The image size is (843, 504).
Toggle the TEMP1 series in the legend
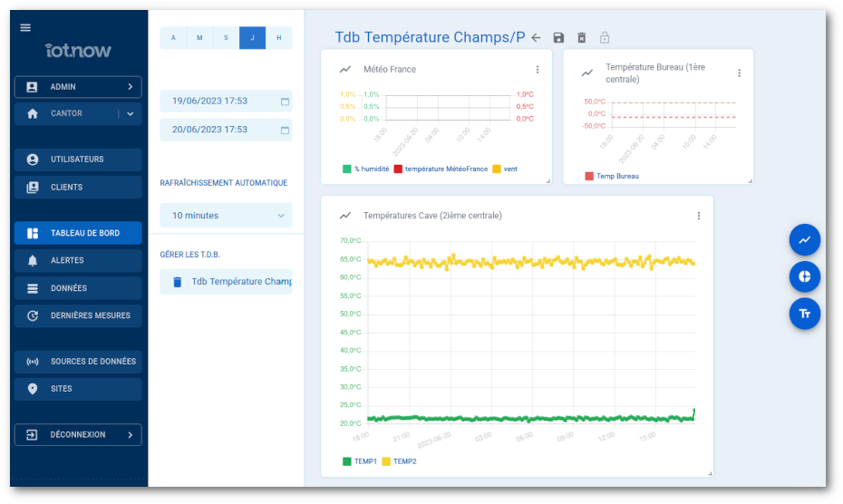(360, 461)
